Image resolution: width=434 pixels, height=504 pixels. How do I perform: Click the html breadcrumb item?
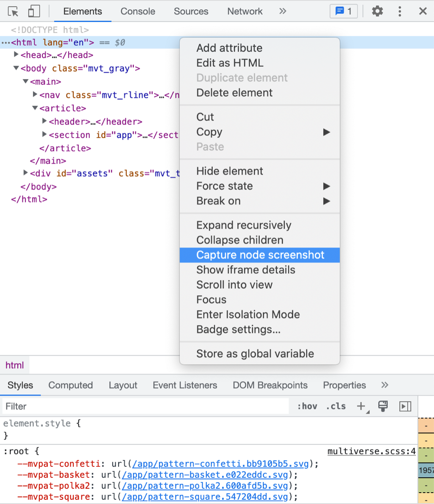[x=14, y=365]
